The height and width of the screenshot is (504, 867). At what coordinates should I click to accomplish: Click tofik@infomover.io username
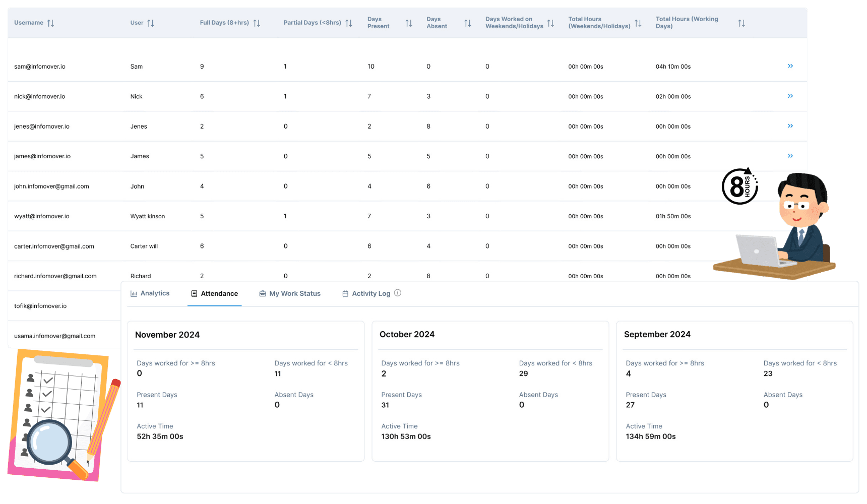click(x=40, y=306)
